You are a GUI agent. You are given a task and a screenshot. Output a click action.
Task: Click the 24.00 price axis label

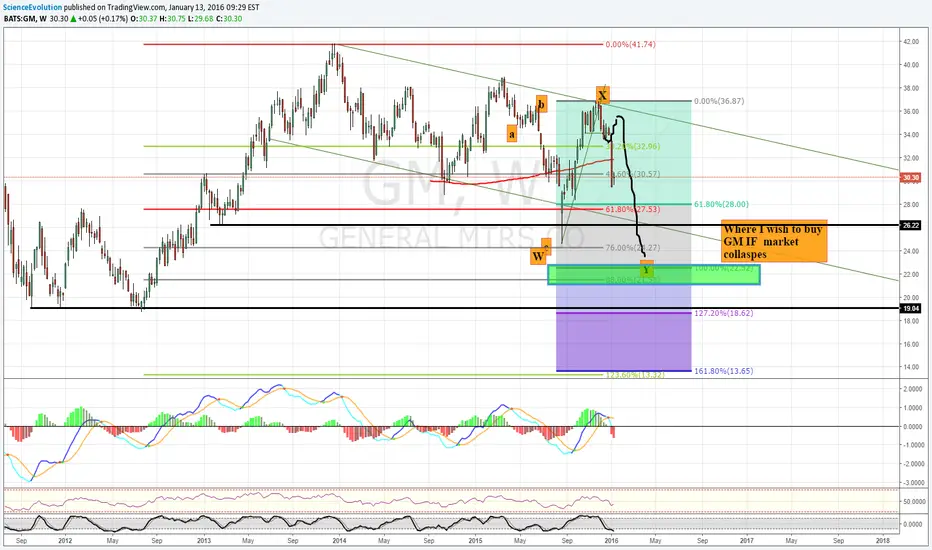pyautogui.click(x=911, y=251)
